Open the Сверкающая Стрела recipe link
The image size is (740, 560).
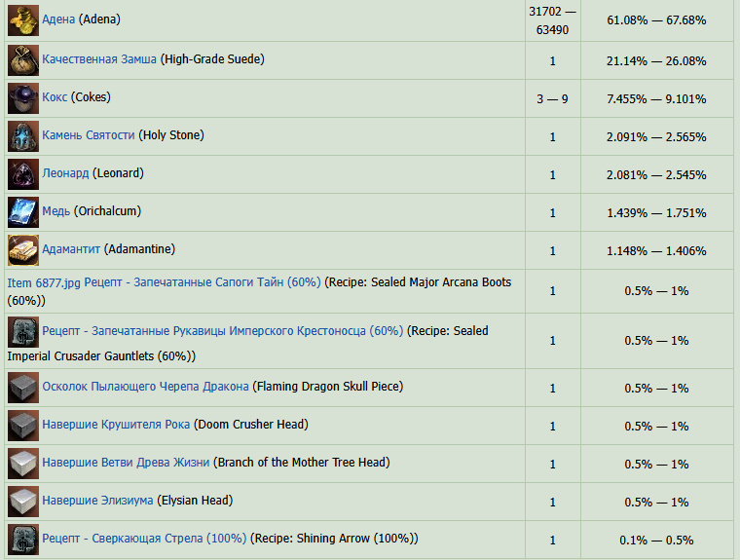pyautogui.click(x=144, y=538)
